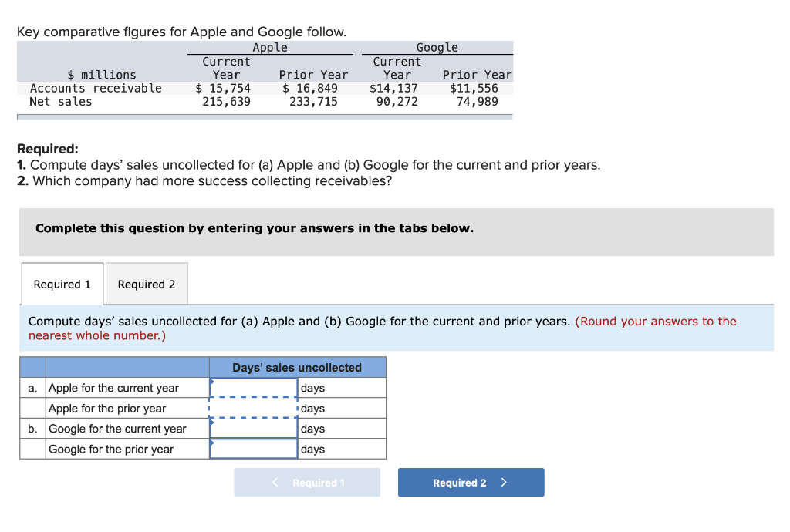
Task: Select the Days' sales uncollected header cell
Action: pos(297,367)
